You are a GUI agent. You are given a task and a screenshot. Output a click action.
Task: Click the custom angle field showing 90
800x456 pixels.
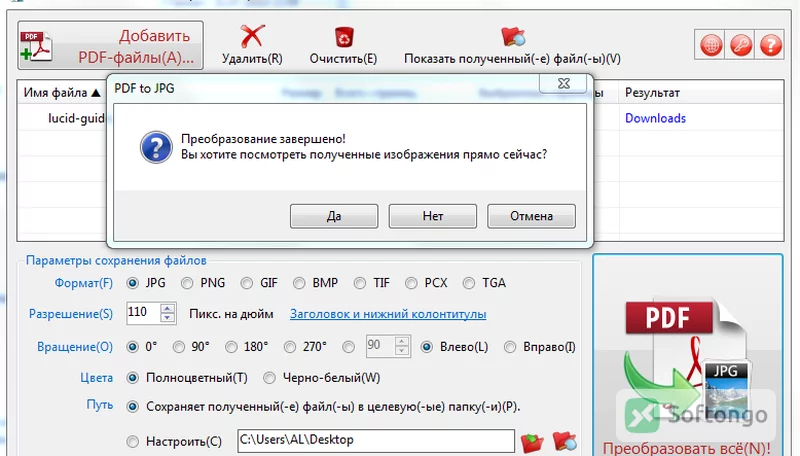click(x=380, y=346)
